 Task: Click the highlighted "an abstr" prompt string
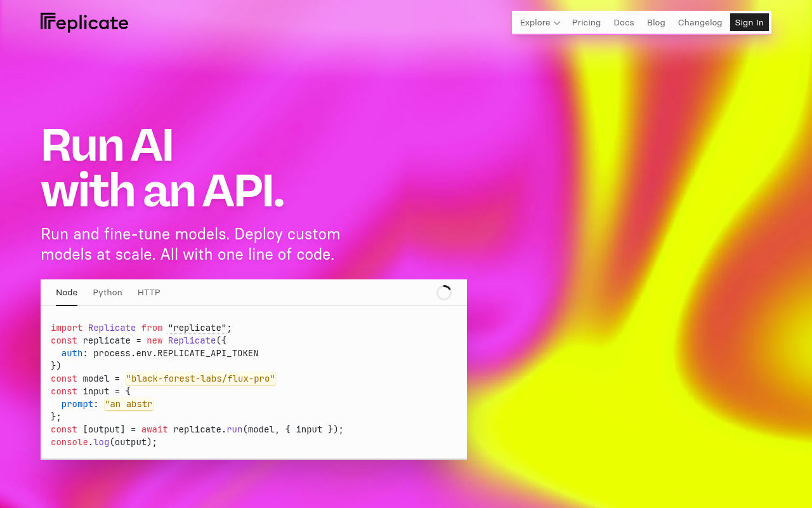(128, 404)
